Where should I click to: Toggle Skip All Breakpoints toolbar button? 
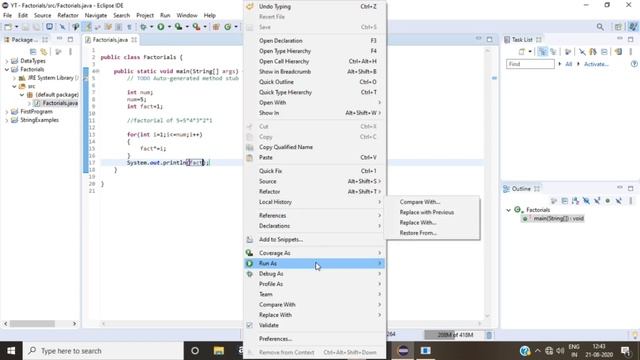pyautogui.click(x=62, y=27)
